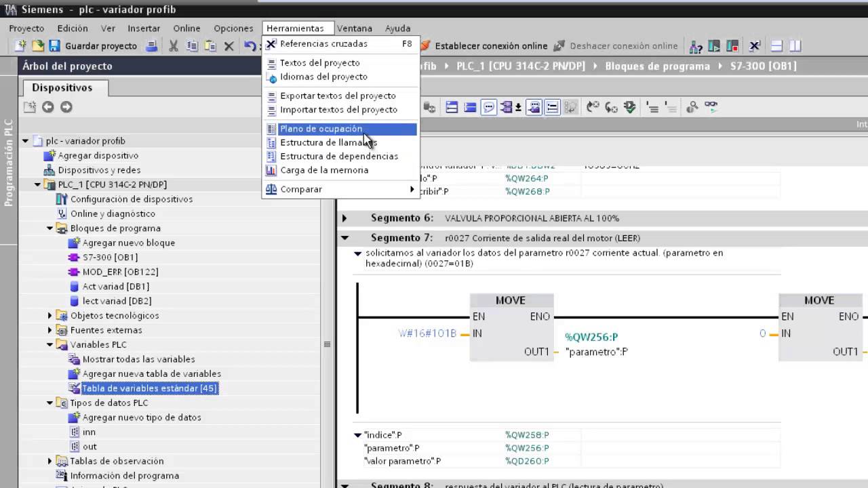
Task: Select Exportar textos del proyecto
Action: pos(340,96)
